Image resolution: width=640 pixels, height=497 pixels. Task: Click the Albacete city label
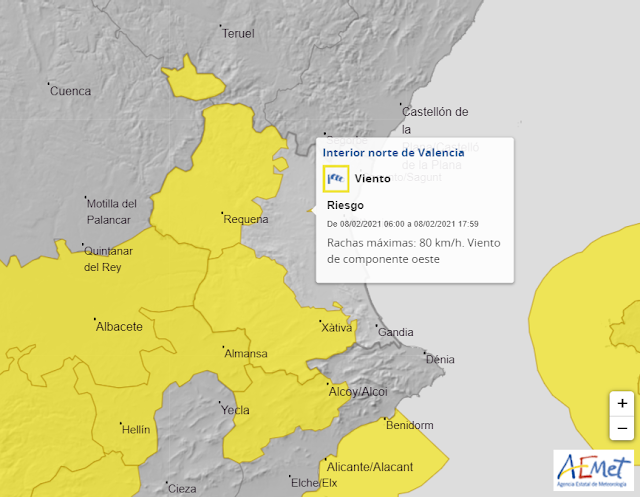(119, 327)
